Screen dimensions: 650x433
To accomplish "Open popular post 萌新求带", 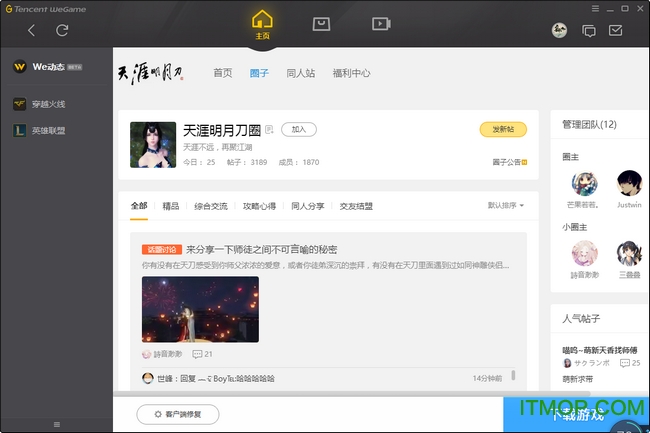I will 577,379.
